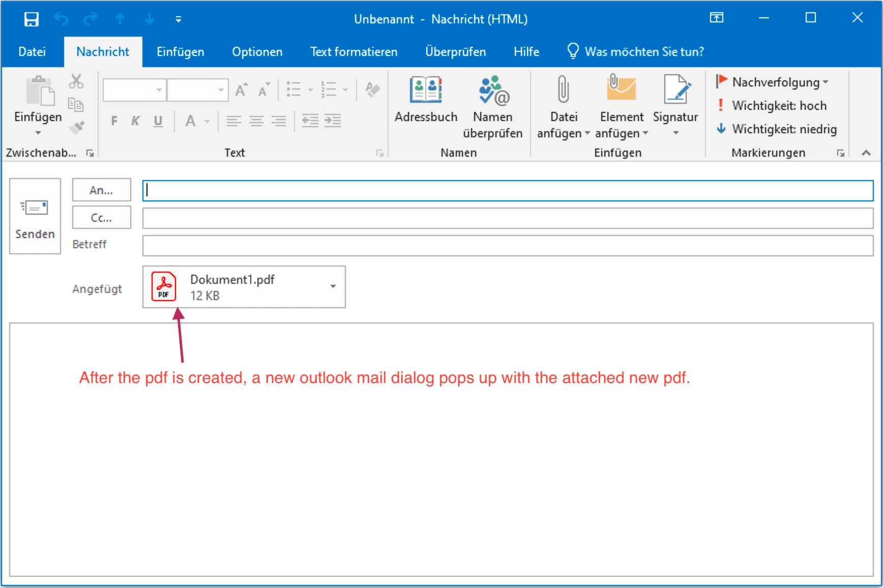Image resolution: width=883 pixels, height=588 pixels.
Task: Go to next item with down arrow
Action: click(x=150, y=19)
